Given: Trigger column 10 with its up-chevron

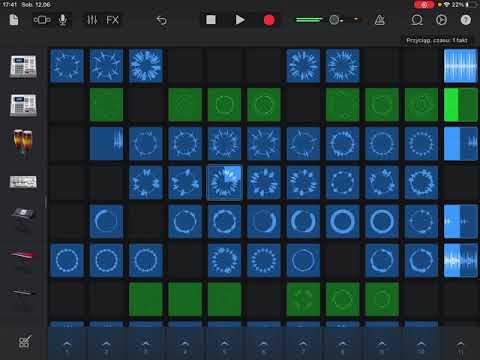Looking at the screenshot, I should [x=421, y=345].
